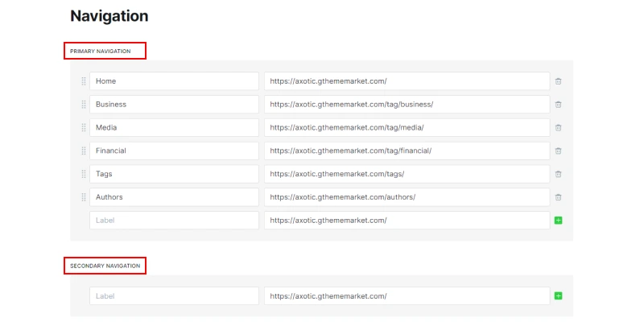Add new primary navigation item

click(558, 220)
